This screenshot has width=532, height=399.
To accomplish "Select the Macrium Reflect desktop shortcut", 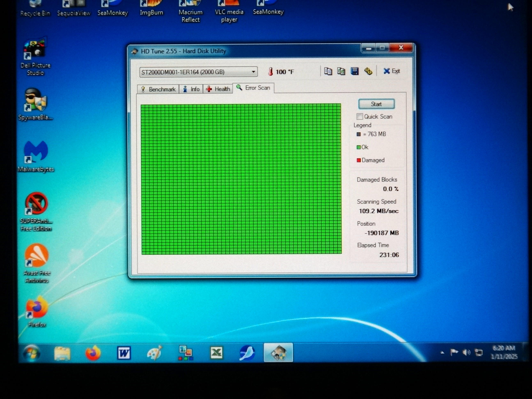I will tap(190, 11).
